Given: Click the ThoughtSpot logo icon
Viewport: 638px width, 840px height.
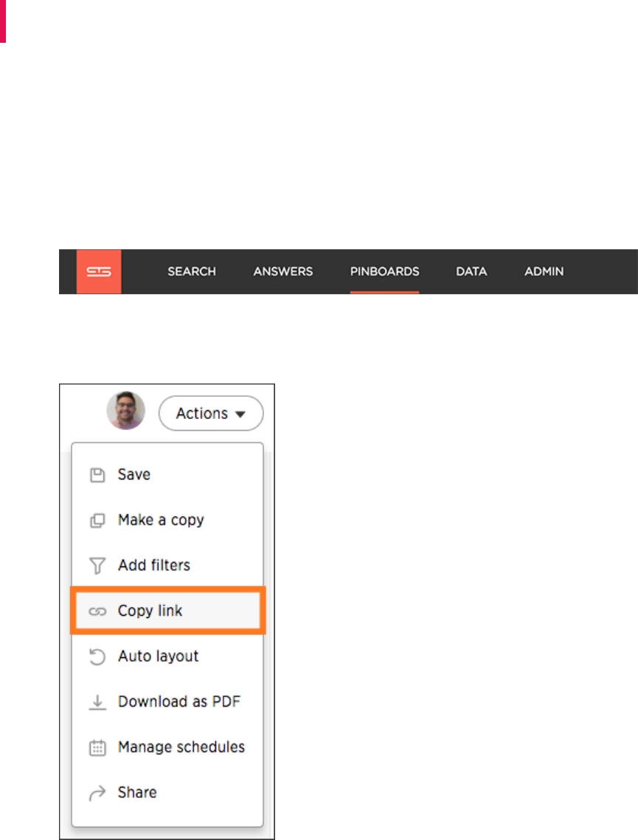Looking at the screenshot, I should [99, 271].
